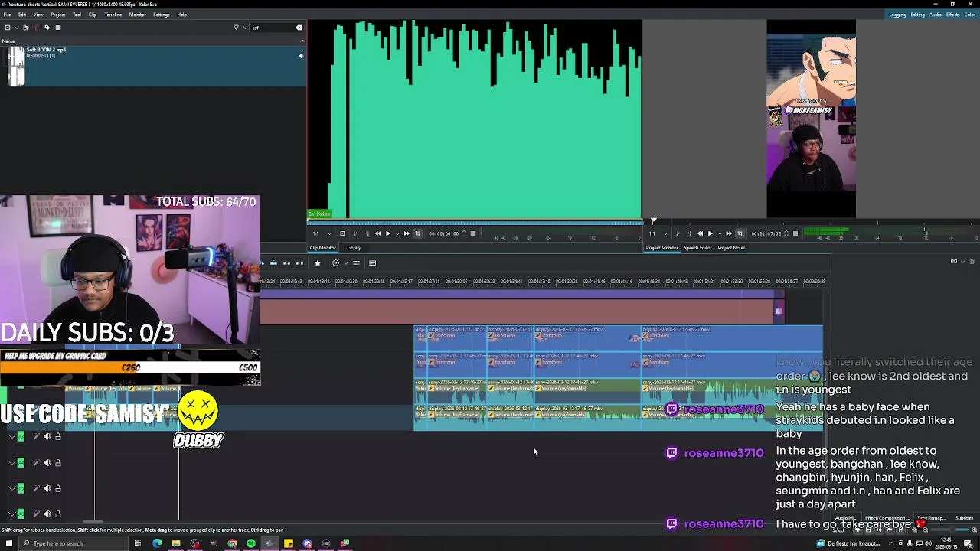Mute audio track A3
980x551 pixels.
[x=47, y=436]
